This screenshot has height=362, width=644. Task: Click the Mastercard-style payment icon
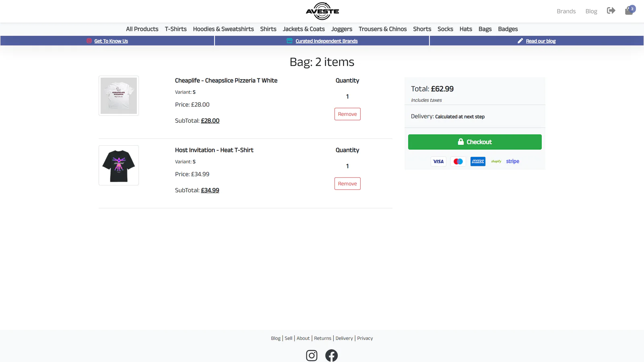click(x=458, y=162)
